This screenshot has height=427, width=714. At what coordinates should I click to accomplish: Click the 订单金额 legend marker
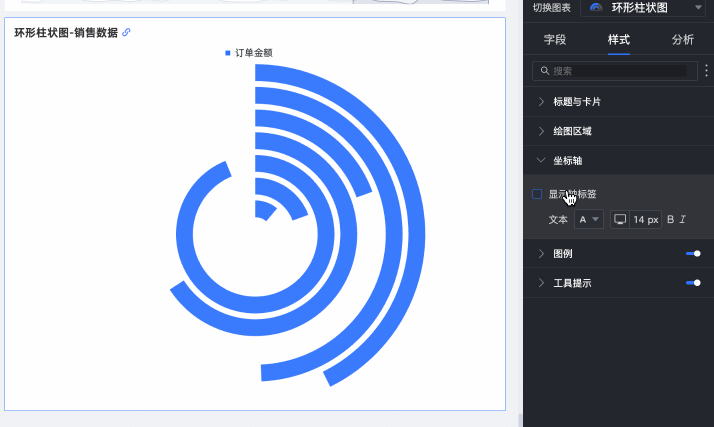[x=228, y=53]
